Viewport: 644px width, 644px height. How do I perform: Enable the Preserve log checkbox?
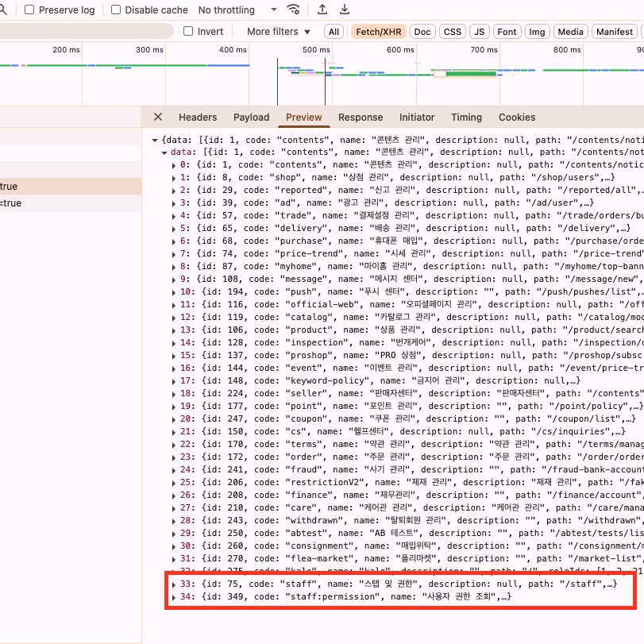point(29,10)
